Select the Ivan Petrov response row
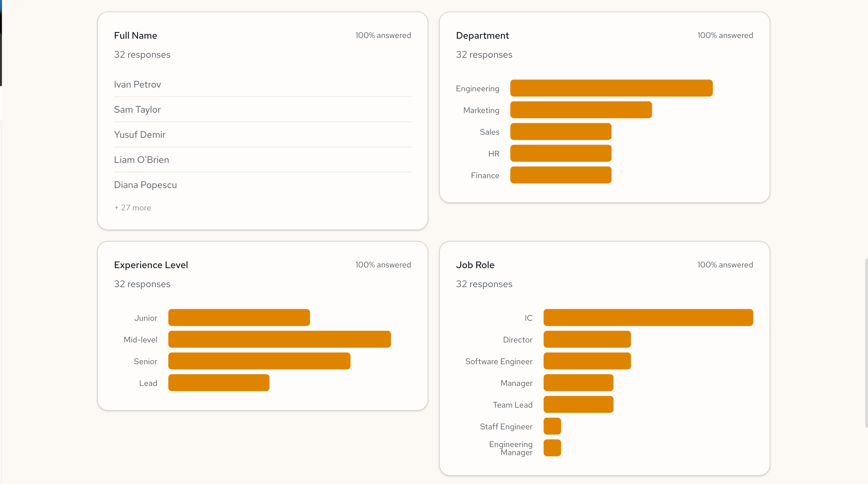868x484 pixels. click(x=137, y=85)
